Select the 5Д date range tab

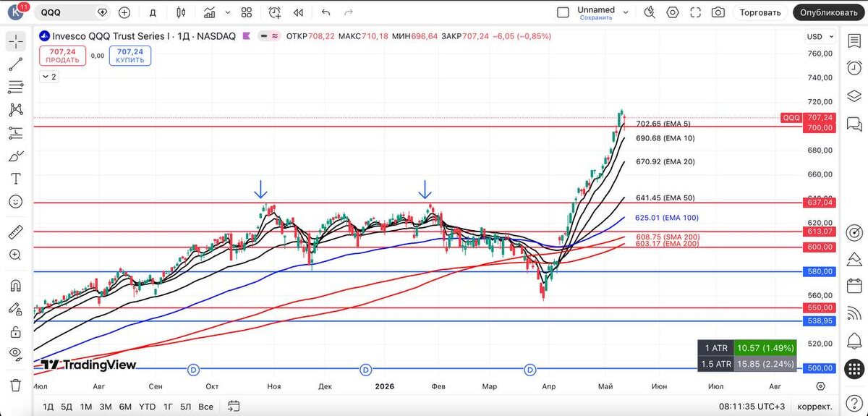(67, 407)
